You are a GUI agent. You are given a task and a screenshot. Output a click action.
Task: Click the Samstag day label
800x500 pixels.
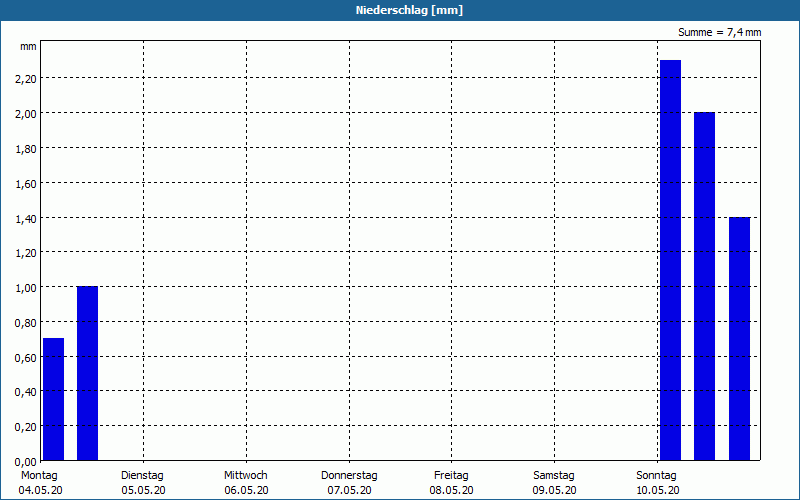[554, 476]
